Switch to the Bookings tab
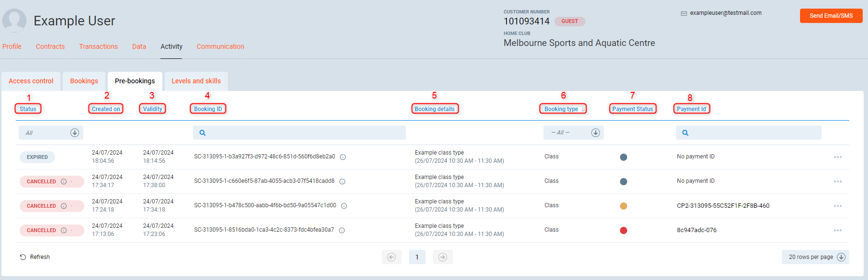The image size is (868, 280). tap(84, 81)
